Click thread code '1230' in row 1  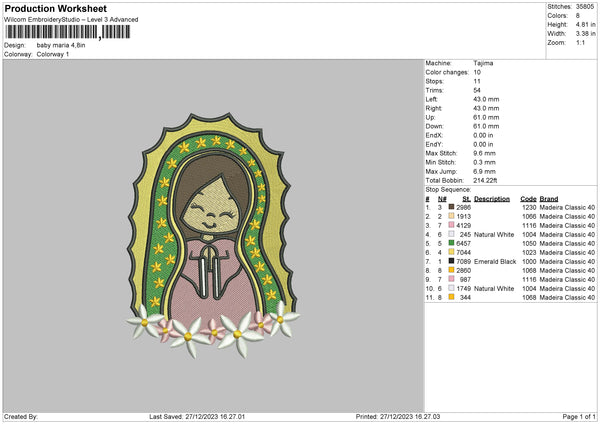(x=529, y=207)
